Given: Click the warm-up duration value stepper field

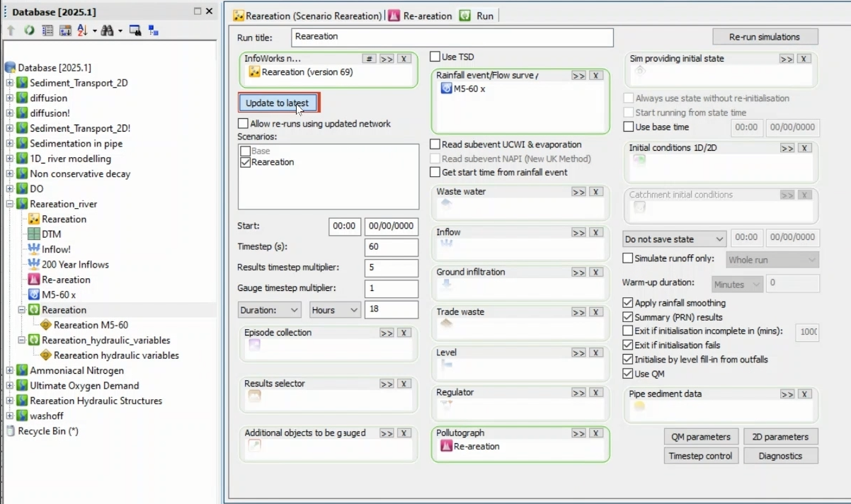Looking at the screenshot, I should click(x=792, y=282).
